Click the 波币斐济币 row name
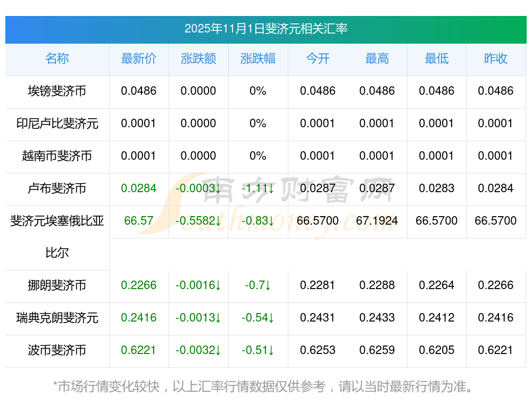 click(x=57, y=350)
